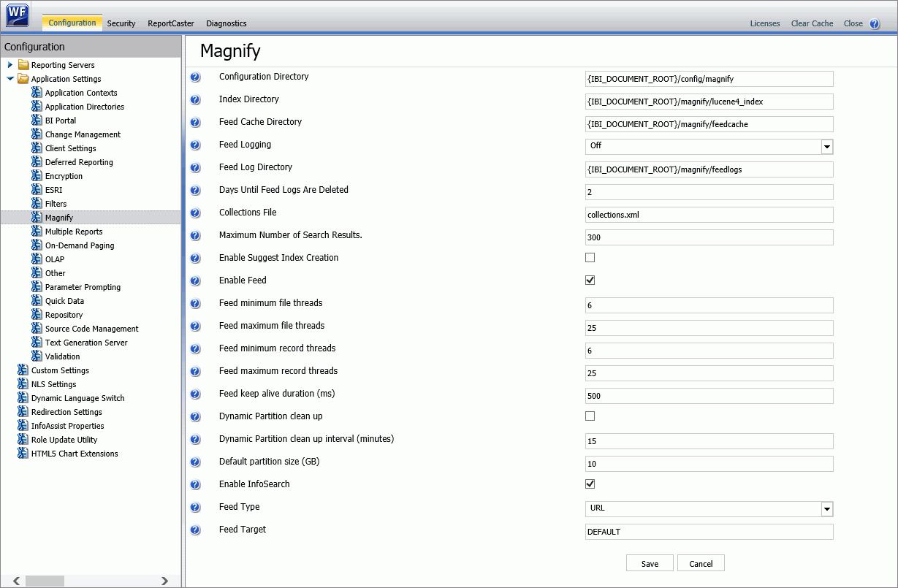
Task: Cancel the Magnify settings changes
Action: pos(701,563)
